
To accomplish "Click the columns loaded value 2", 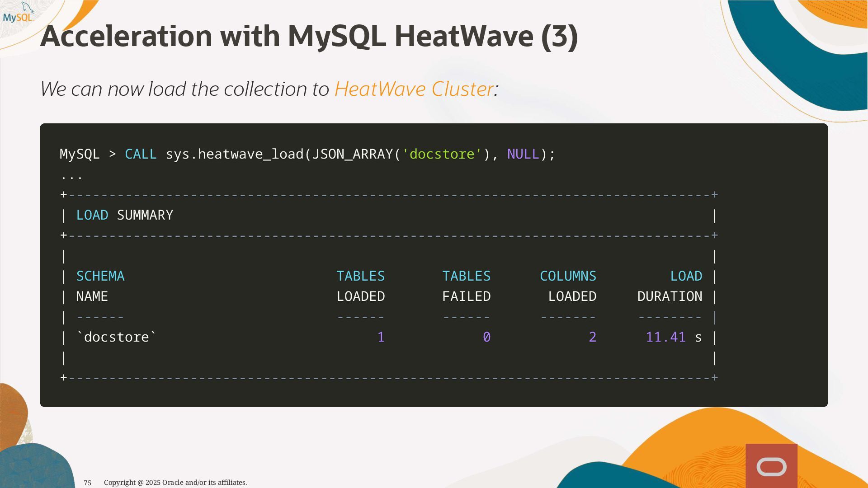I will point(592,337).
